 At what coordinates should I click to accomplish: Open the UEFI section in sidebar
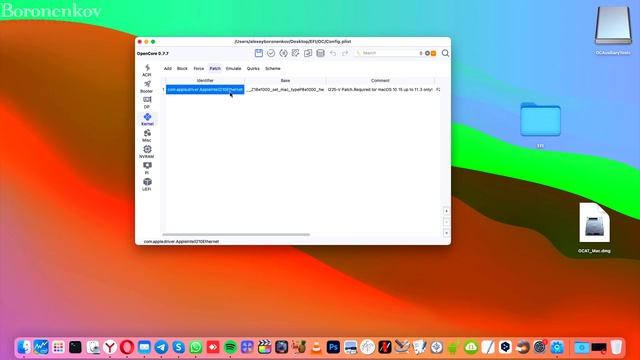tap(147, 184)
